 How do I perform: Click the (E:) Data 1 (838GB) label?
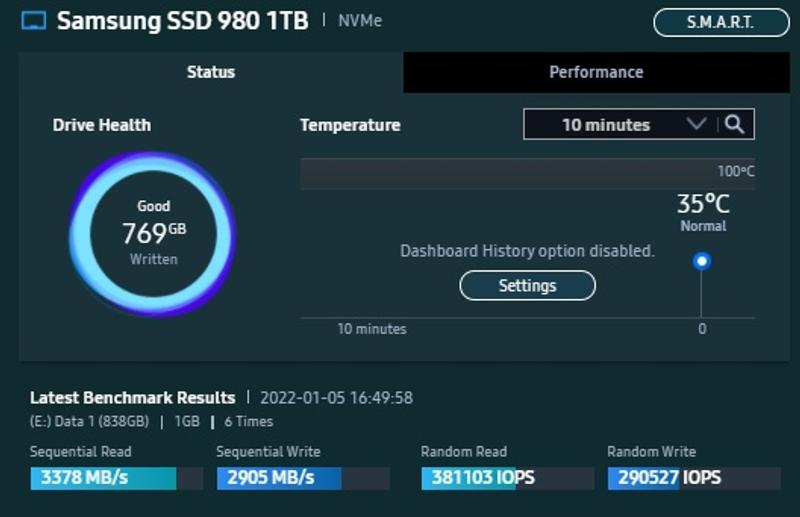[x=89, y=422]
